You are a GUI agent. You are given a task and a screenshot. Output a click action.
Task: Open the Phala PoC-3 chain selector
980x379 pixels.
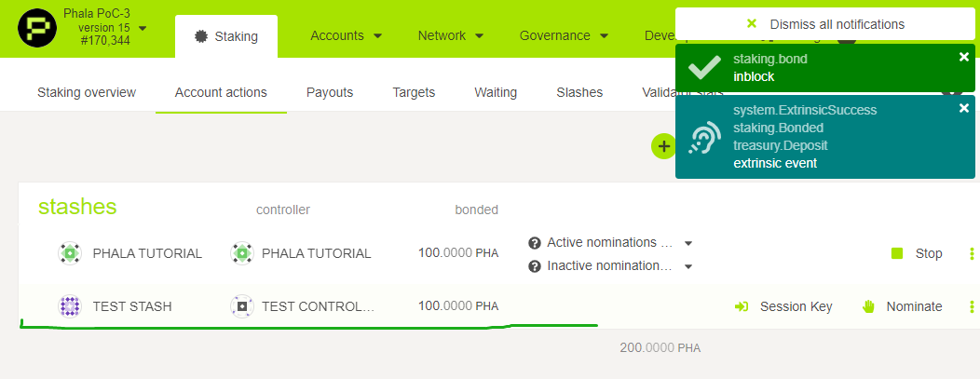143,28
